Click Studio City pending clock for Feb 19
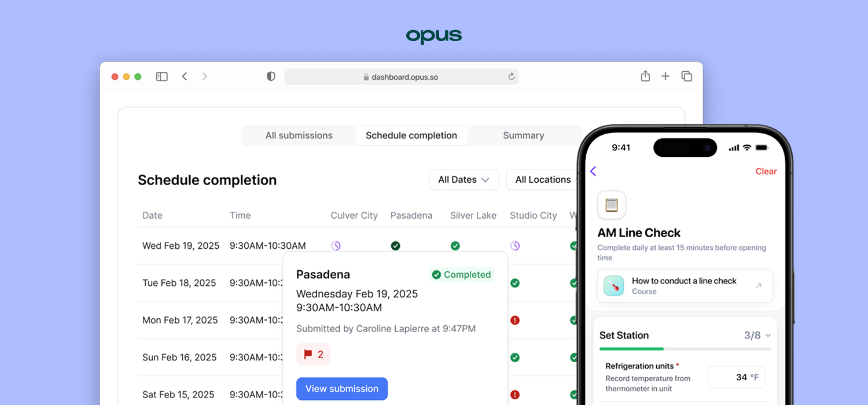The image size is (868, 405). point(515,246)
